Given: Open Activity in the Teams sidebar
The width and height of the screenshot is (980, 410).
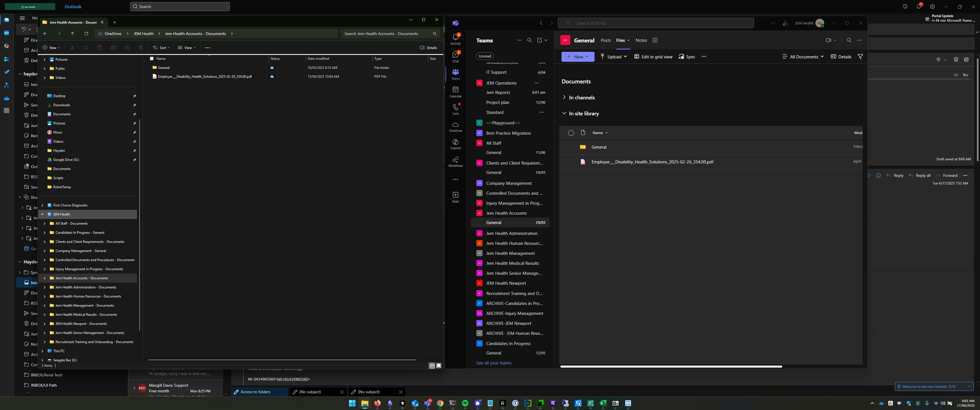Looking at the screenshot, I should 455,39.
